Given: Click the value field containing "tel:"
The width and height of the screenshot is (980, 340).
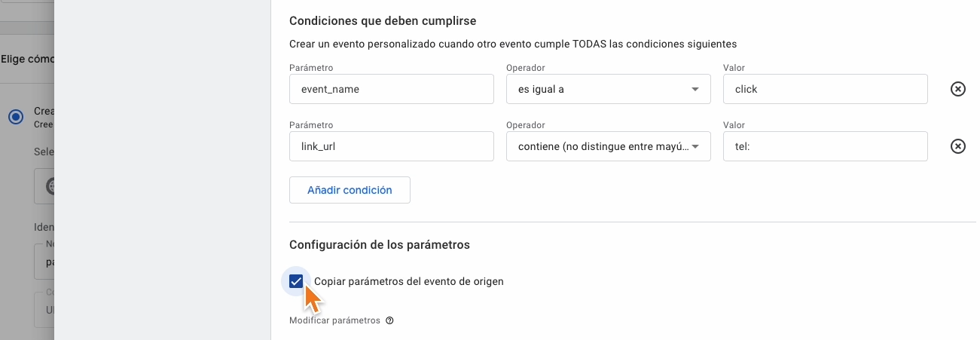Looking at the screenshot, I should click(x=825, y=146).
